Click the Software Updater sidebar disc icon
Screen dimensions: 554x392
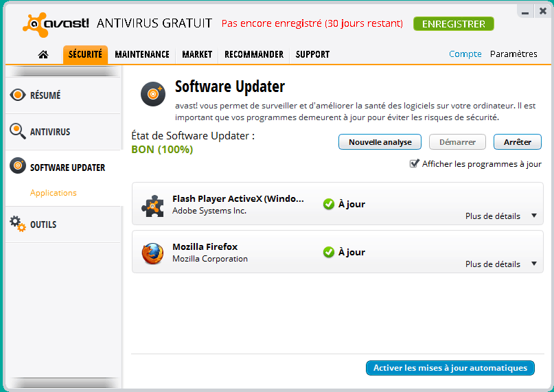[18, 165]
